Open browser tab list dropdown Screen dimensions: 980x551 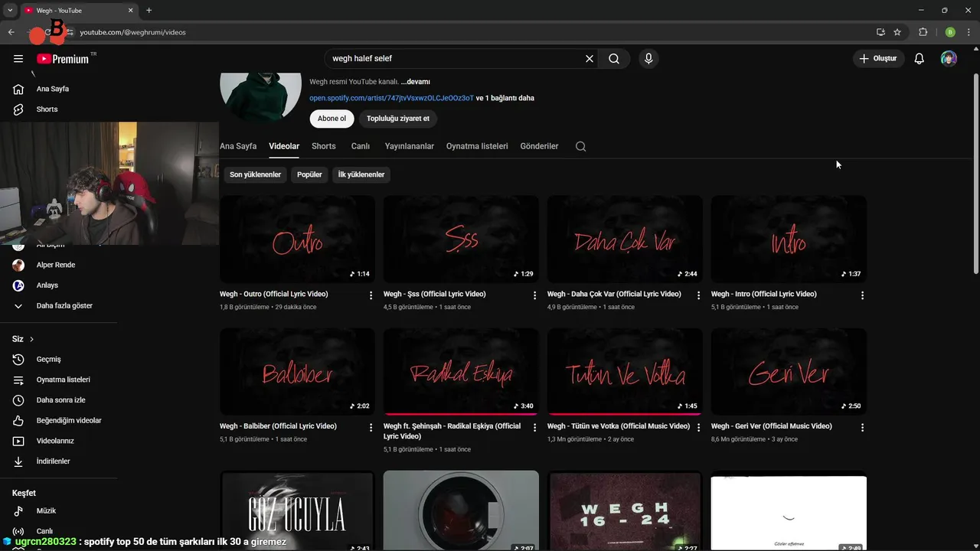pyautogui.click(x=10, y=10)
